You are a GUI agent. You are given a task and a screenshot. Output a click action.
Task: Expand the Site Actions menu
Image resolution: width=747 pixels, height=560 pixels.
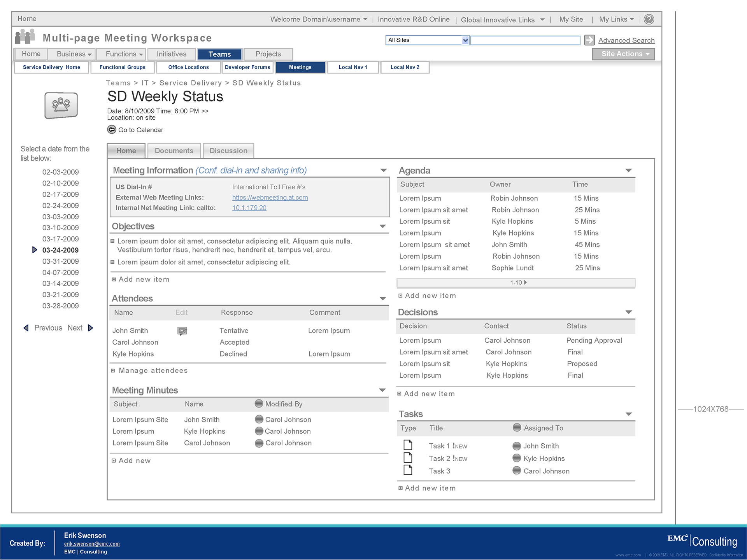pyautogui.click(x=623, y=54)
